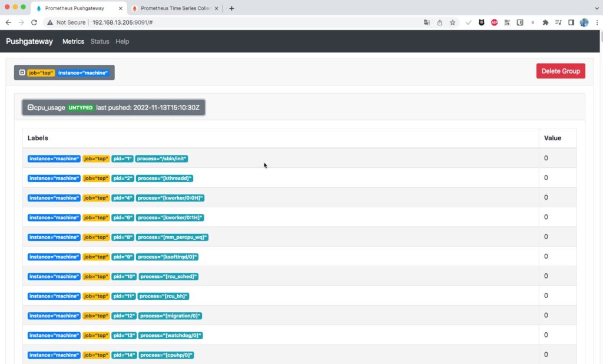Open the shield-shaped extension icon
Image resolution: width=603 pixels, height=364 pixels.
pos(520,22)
